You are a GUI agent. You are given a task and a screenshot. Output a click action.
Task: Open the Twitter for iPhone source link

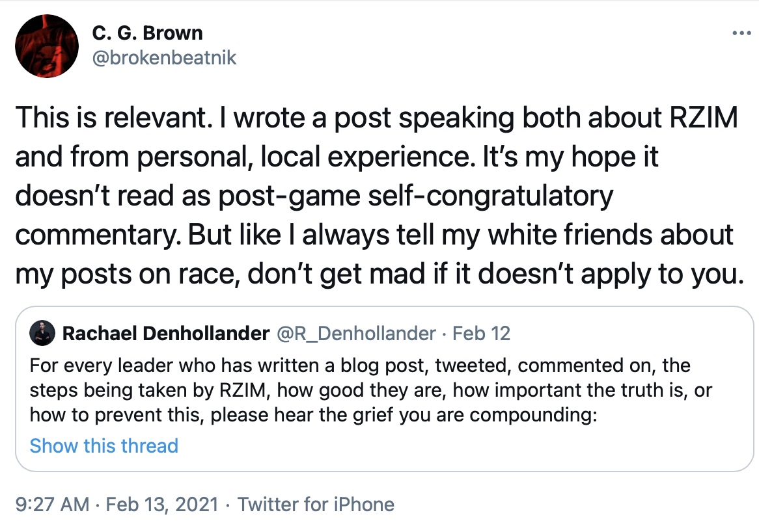tap(316, 505)
